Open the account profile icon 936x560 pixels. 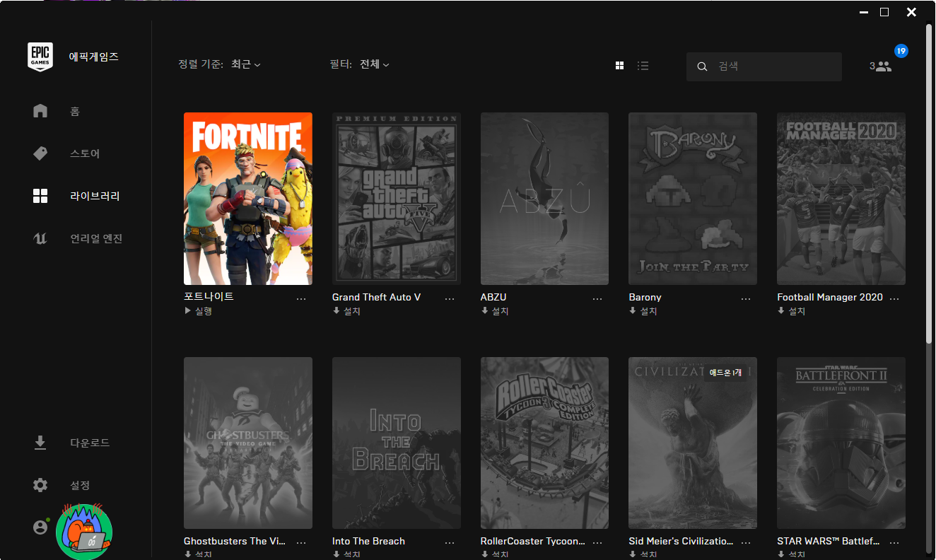tap(40, 527)
